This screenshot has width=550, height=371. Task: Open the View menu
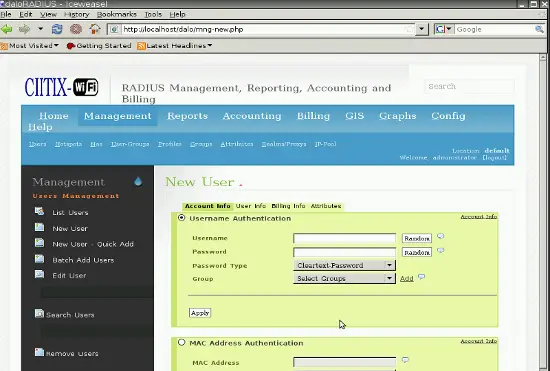tap(48, 14)
